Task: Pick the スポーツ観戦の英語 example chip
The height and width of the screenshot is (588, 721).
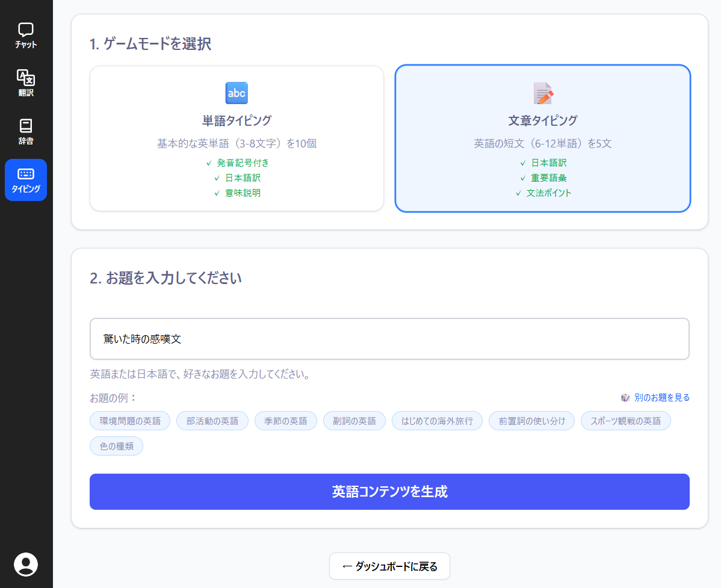Action: [x=625, y=421]
